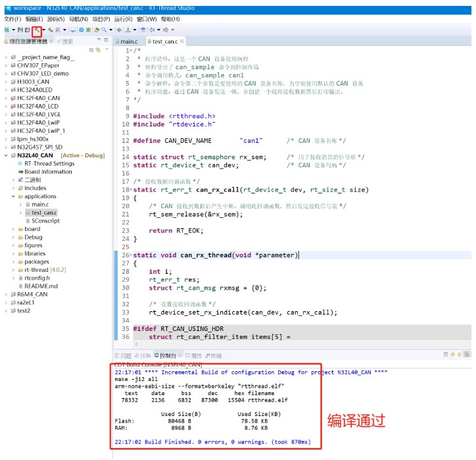
Task: Open the 编辑(E) menu
Action: 34,19
